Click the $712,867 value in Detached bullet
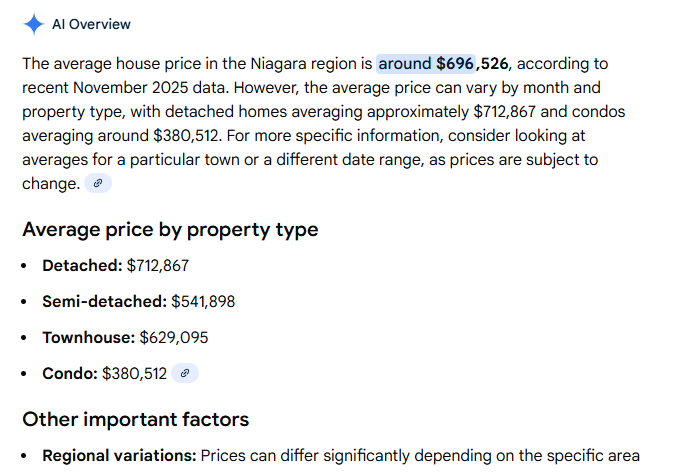This screenshot has height=472, width=678. point(158,265)
